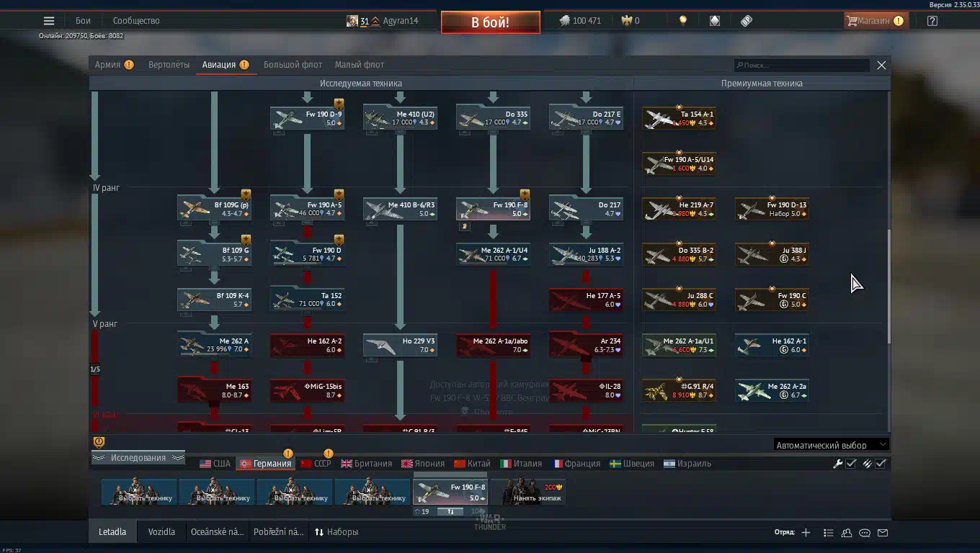980x553 pixels.
Task: Select the premium Do 335 B-2 card
Action: pyautogui.click(x=679, y=254)
